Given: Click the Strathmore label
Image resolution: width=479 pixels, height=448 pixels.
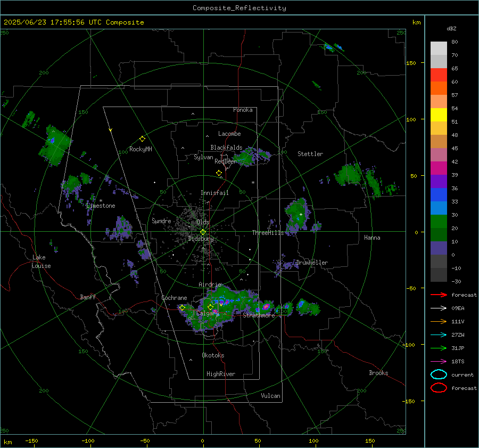Looking at the screenshot, I should (x=259, y=315).
